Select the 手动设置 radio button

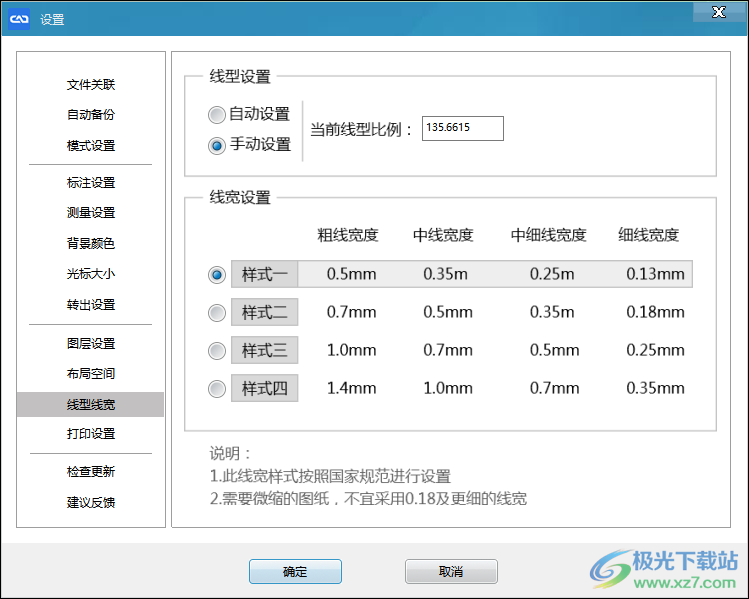pyautogui.click(x=217, y=145)
